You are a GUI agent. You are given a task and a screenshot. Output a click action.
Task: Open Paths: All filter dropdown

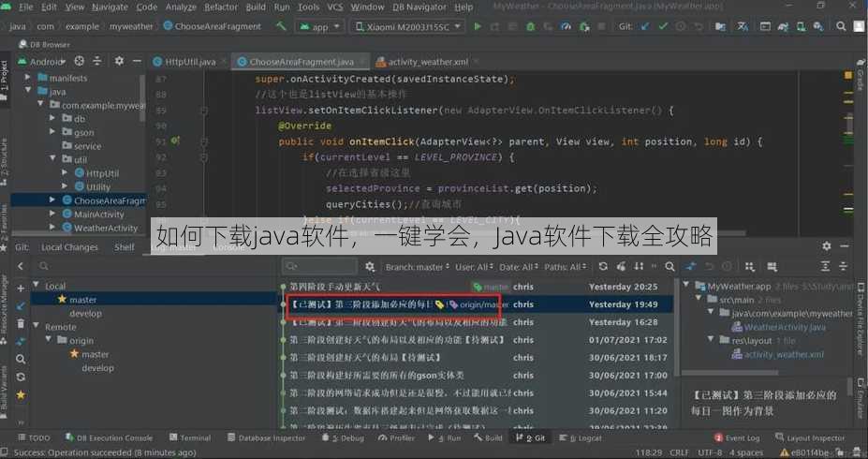(565, 267)
